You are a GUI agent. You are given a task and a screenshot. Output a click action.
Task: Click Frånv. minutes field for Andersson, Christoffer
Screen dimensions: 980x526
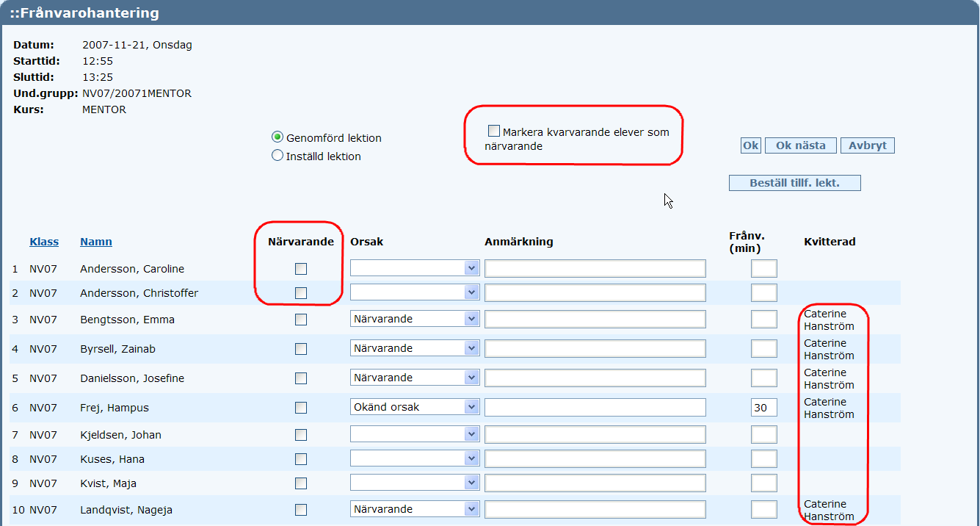click(x=764, y=293)
